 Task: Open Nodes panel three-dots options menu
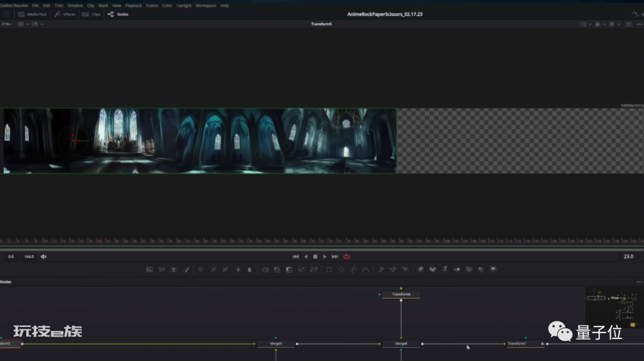tap(639, 282)
